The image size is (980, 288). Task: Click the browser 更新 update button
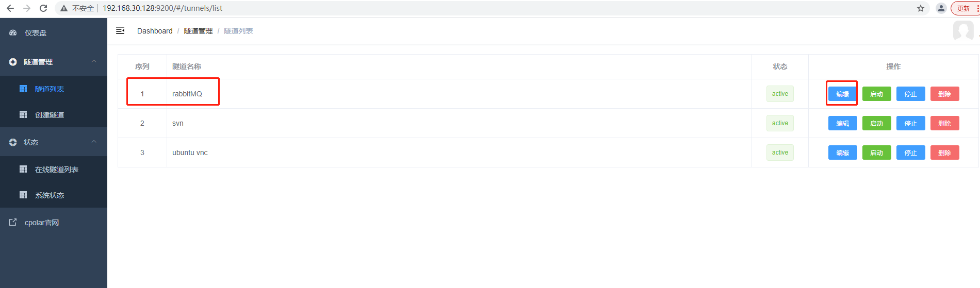tap(963, 8)
